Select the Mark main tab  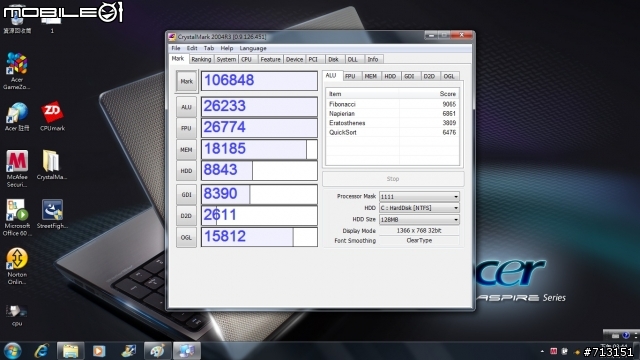click(178, 59)
